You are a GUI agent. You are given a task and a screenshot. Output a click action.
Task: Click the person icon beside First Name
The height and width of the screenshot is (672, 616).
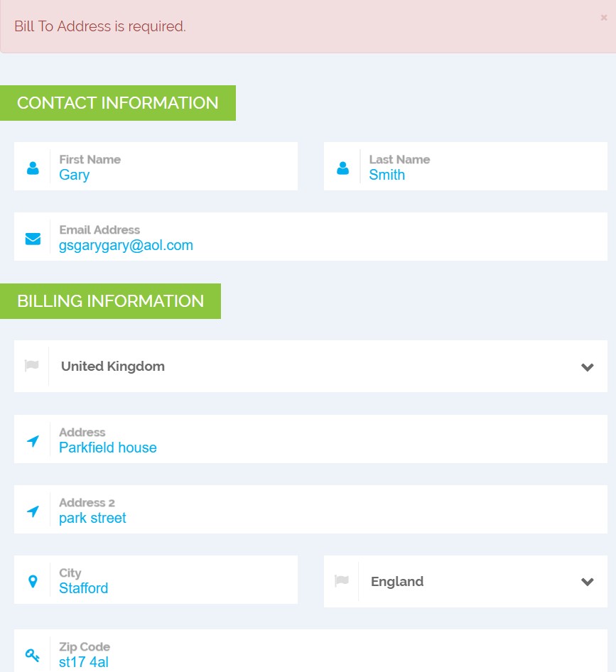[x=33, y=168]
